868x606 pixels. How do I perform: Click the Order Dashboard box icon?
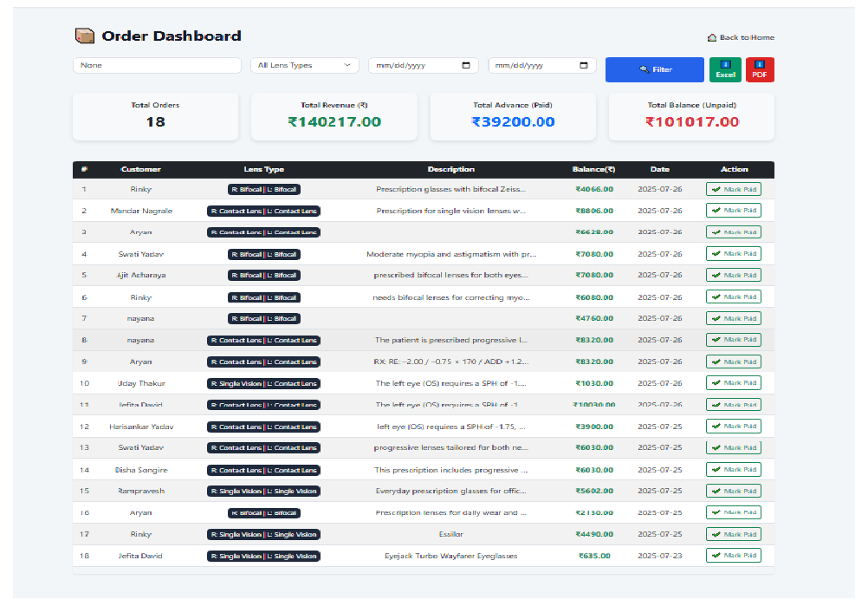point(84,36)
